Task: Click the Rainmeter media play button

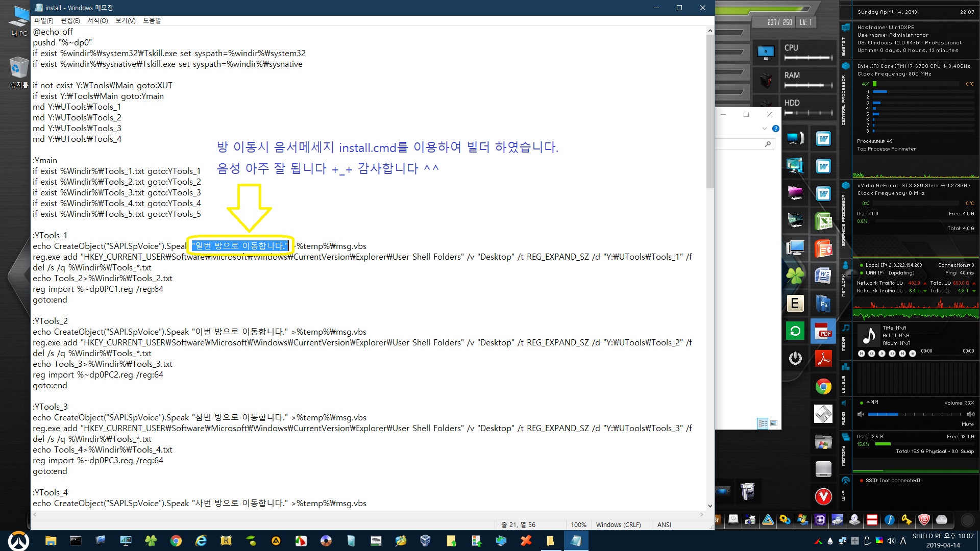Action: pos(882,353)
